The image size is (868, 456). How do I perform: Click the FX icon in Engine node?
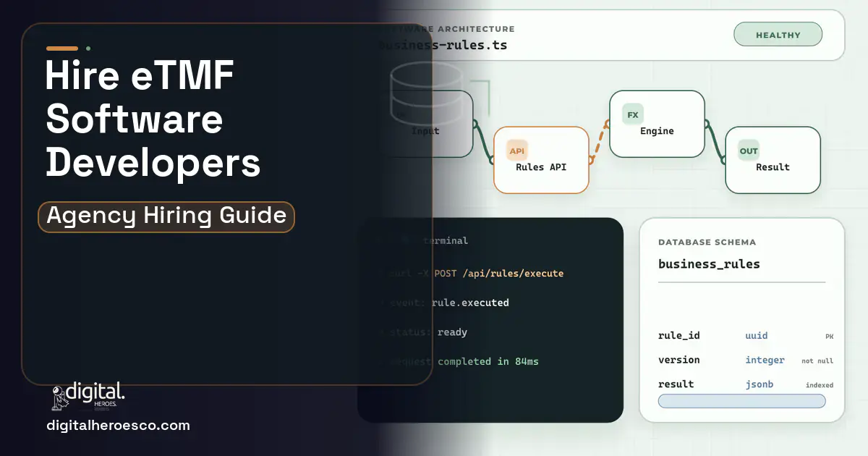pyautogui.click(x=633, y=114)
